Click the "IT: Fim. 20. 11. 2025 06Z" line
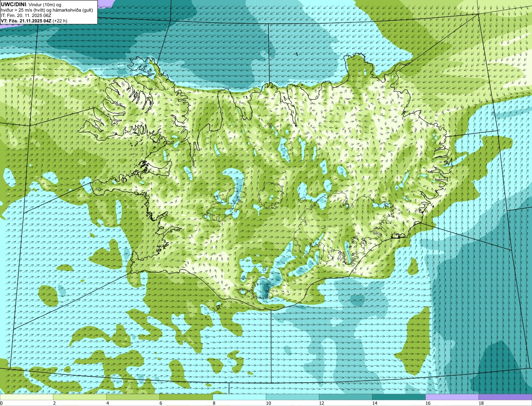The height and width of the screenshot is (406, 532). (26, 15)
